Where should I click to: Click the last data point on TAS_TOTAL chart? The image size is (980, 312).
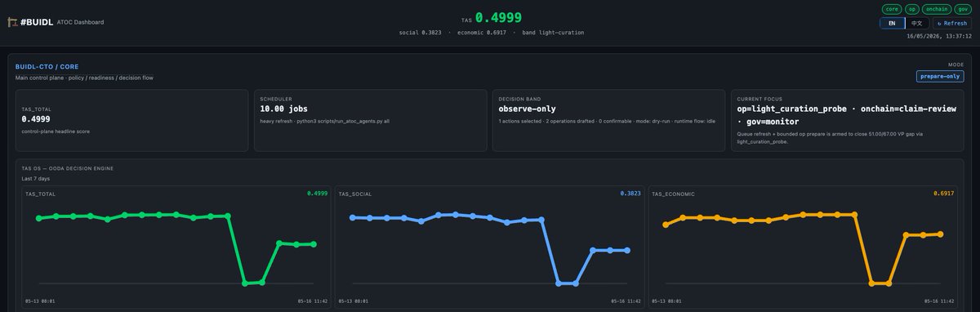(x=314, y=243)
